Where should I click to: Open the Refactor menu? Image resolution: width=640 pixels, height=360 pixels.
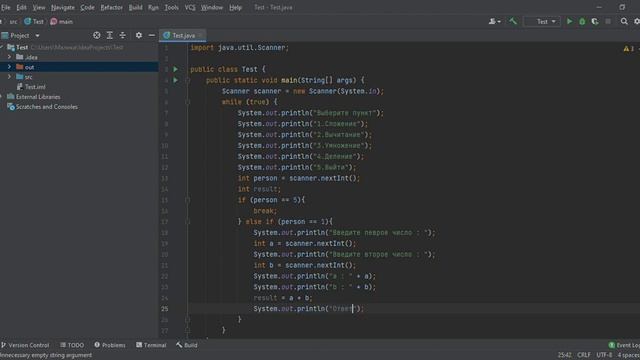click(111, 7)
